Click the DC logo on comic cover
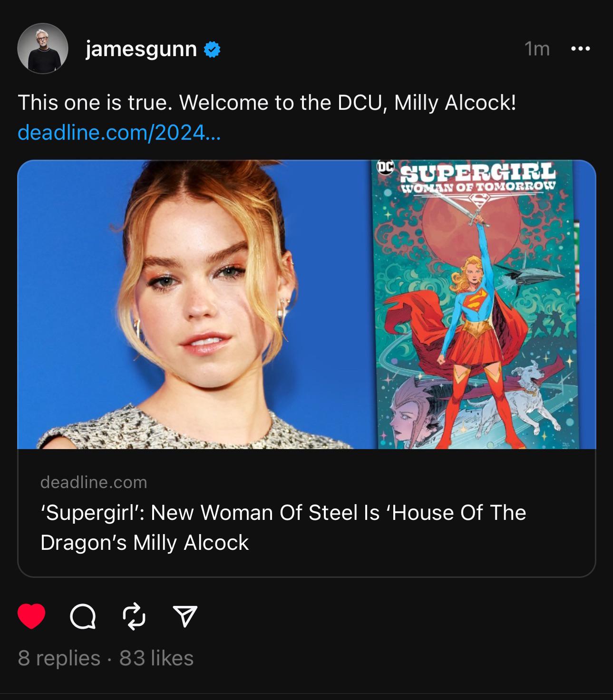This screenshot has width=613, height=700. coord(384,167)
